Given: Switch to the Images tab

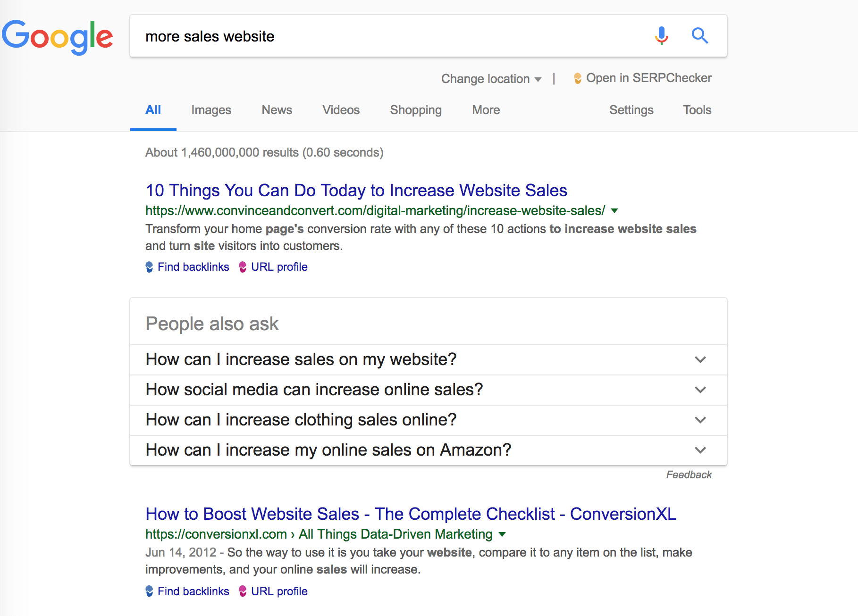Looking at the screenshot, I should pos(211,110).
